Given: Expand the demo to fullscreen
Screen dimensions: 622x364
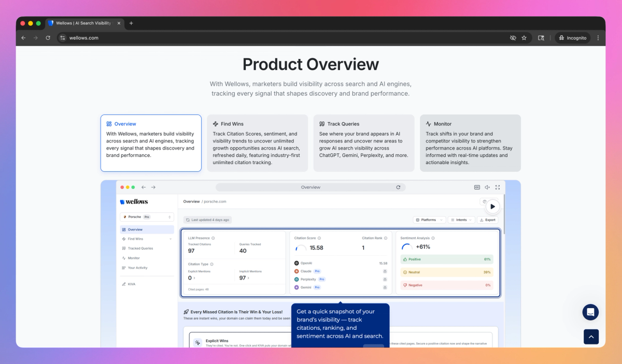Looking at the screenshot, I should 498,187.
